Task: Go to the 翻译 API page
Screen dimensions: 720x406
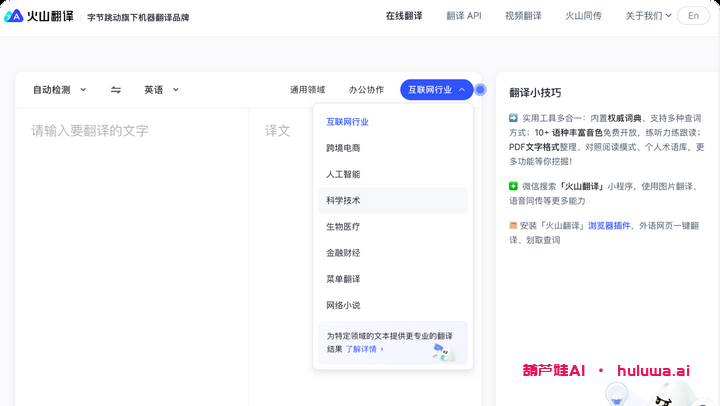Action: click(x=463, y=16)
